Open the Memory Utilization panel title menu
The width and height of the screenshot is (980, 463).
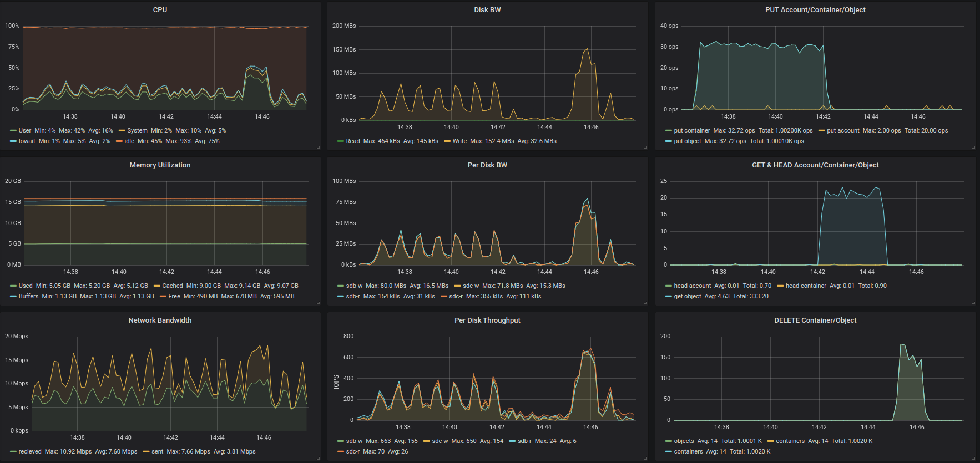(x=160, y=165)
